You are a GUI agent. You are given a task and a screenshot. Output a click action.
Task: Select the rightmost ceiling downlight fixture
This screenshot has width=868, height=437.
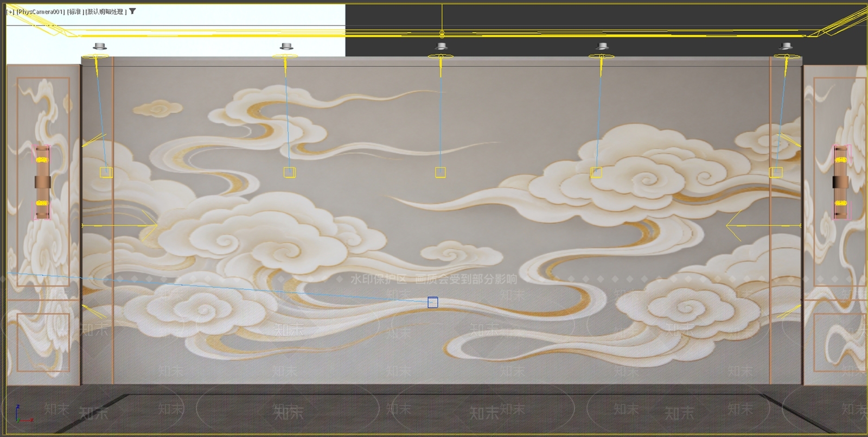pyautogui.click(x=785, y=47)
